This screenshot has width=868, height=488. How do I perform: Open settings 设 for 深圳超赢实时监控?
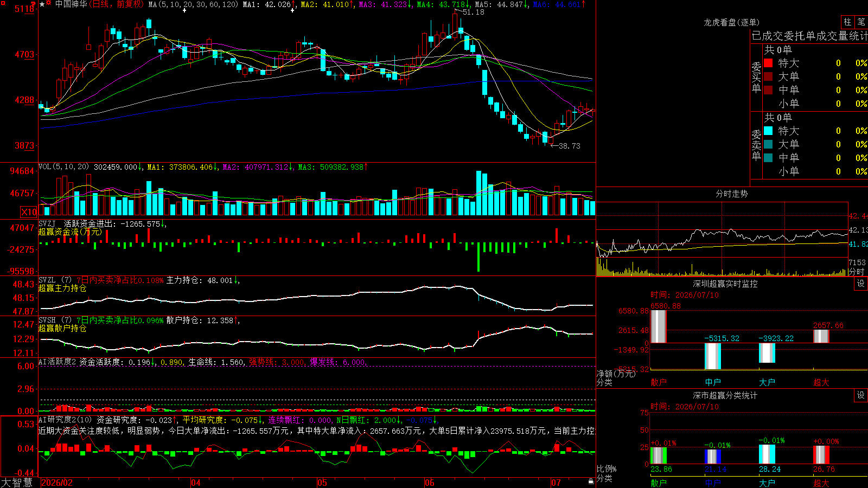[861, 284]
